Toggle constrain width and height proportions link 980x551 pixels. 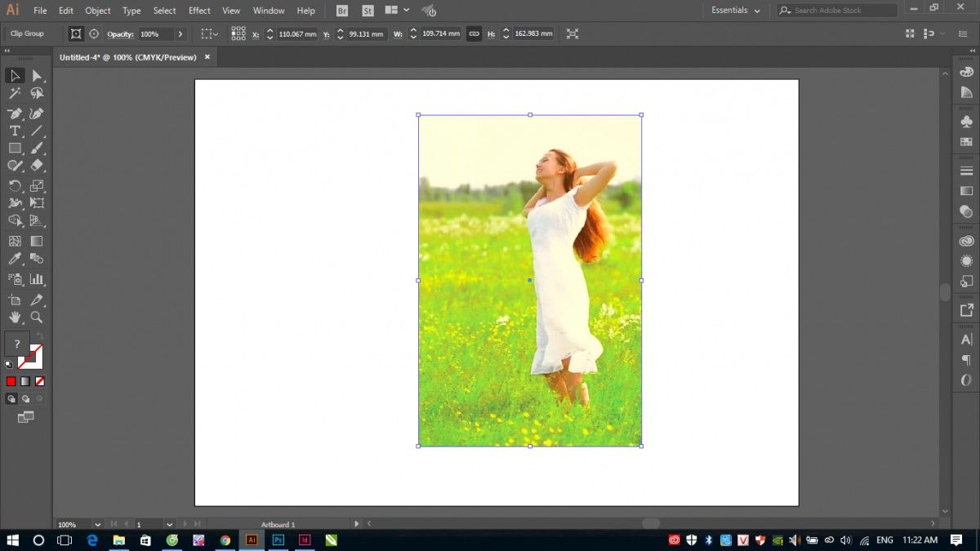[x=474, y=34]
